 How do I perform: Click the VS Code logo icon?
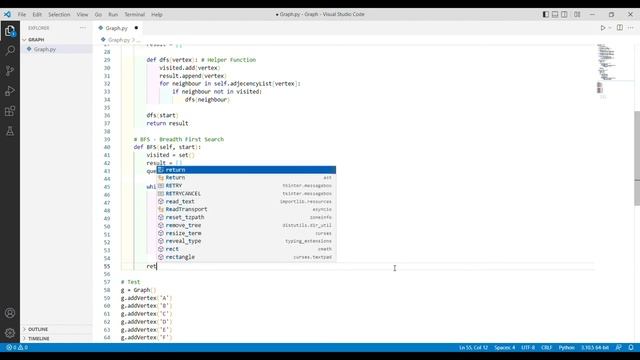(7, 14)
